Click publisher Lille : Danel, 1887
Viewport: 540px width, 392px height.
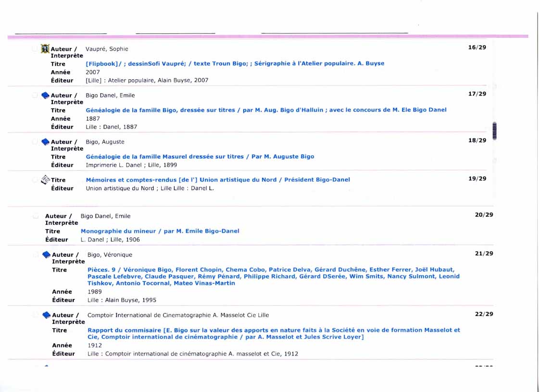(111, 127)
